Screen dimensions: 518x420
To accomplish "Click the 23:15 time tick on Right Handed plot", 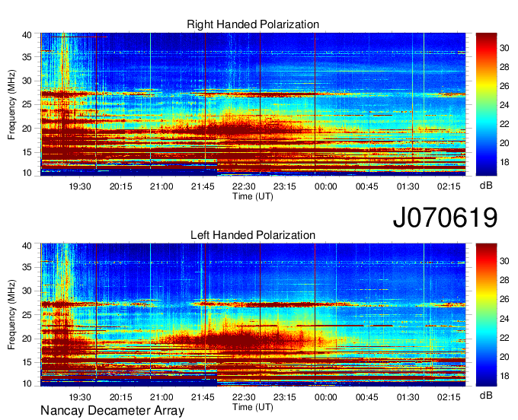I will [285, 186].
